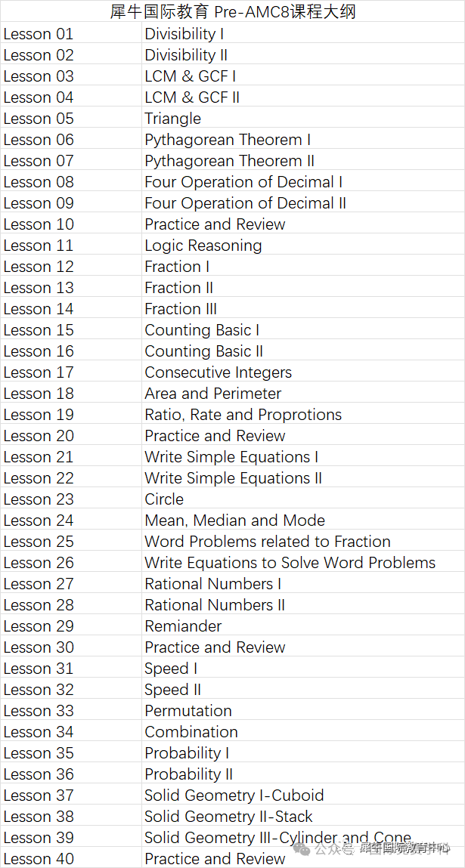Select the Consecutive Integers cell
Image resolution: width=465 pixels, height=868 pixels.
point(302,372)
